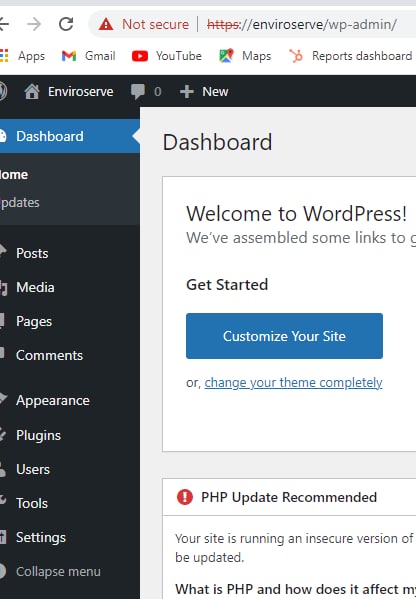Click the Not secure warning icon
This screenshot has height=599, width=416.
[106, 24]
